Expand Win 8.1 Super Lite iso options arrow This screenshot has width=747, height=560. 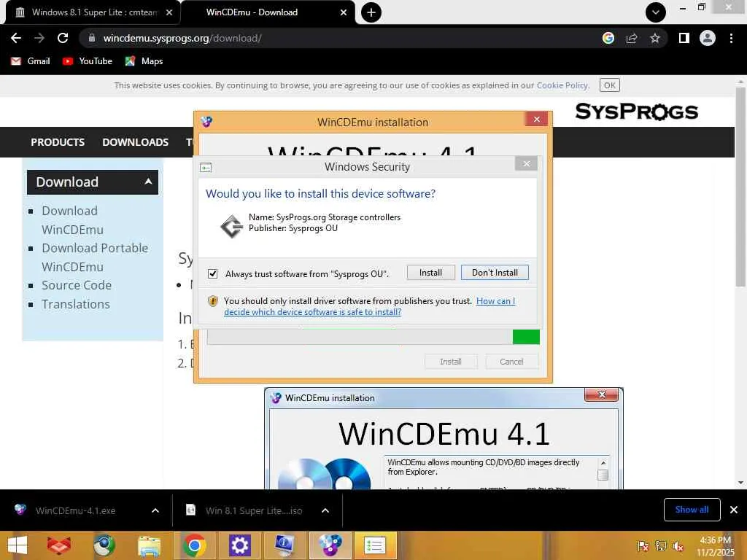point(325,510)
